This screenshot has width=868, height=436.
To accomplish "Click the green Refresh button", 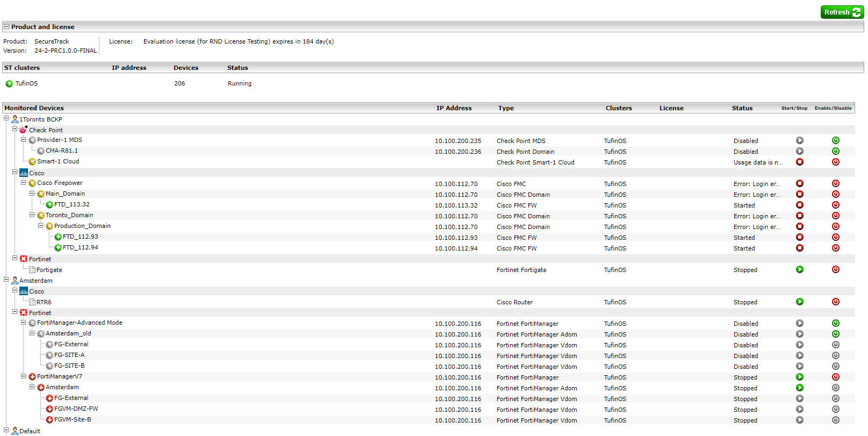I will [x=842, y=12].
